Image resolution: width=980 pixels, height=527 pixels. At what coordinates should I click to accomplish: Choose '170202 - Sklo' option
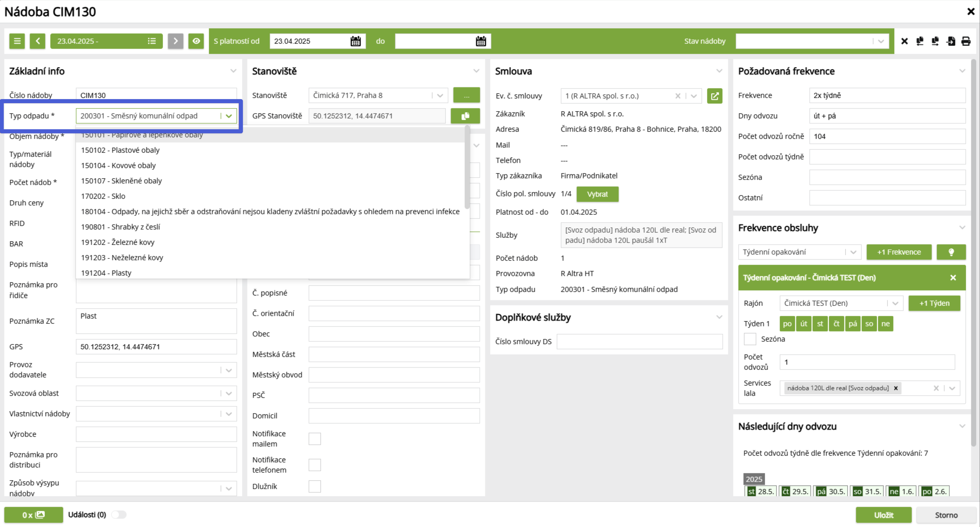tap(103, 196)
